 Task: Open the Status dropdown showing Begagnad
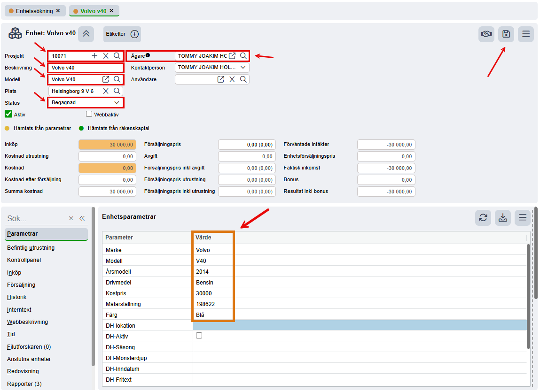tap(86, 102)
